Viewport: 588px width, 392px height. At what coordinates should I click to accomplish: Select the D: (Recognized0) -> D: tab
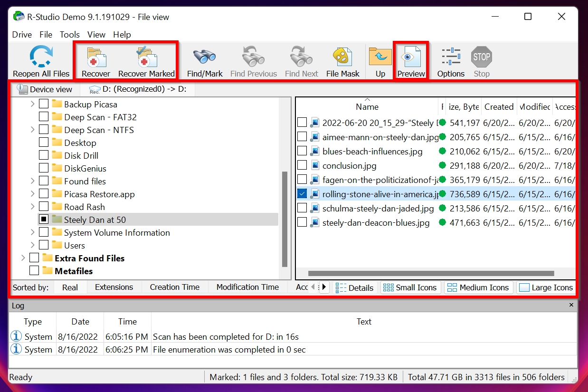(x=137, y=89)
